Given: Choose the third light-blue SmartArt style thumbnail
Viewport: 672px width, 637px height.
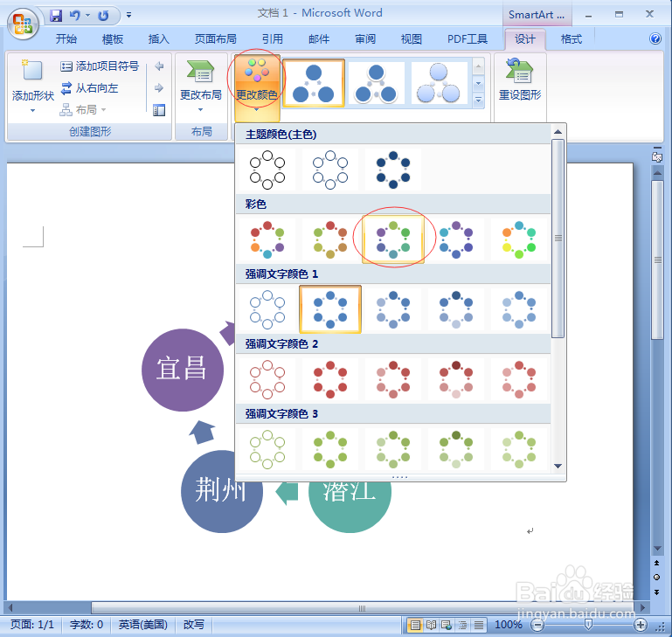Looking at the screenshot, I should tap(439, 83).
